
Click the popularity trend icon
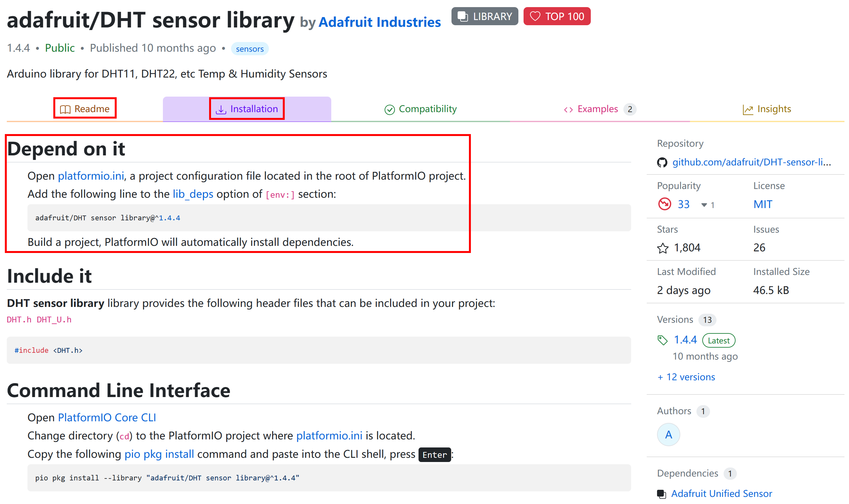[x=664, y=204]
